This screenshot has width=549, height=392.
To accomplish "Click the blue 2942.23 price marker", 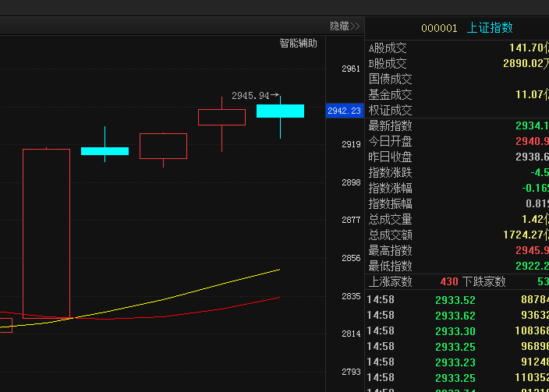I will coord(344,111).
